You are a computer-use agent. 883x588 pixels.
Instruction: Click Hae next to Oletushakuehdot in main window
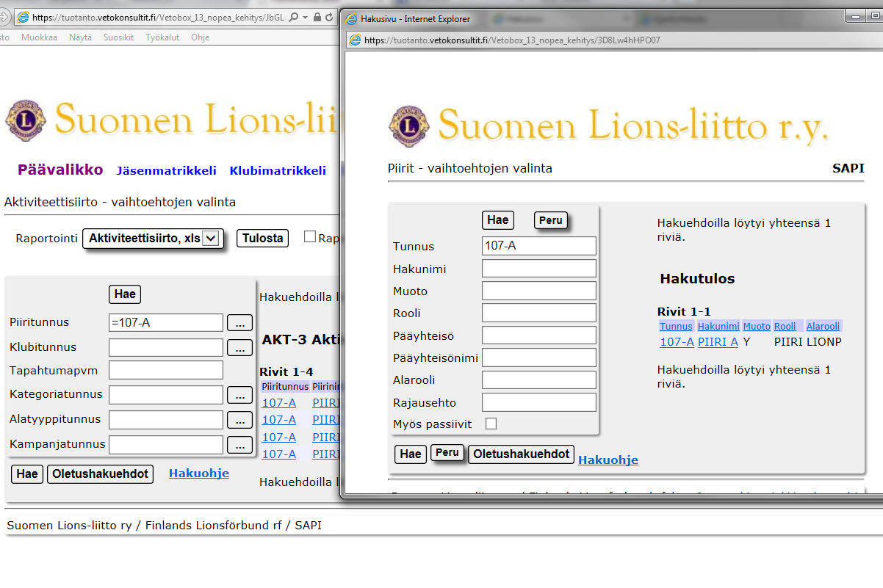point(27,474)
